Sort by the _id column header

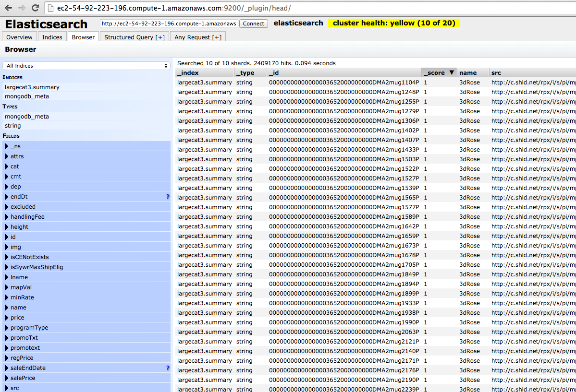coord(344,72)
